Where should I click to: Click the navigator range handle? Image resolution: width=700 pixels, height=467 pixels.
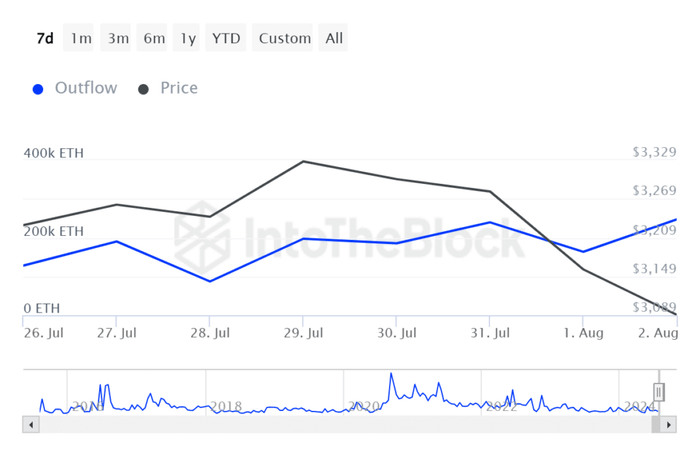658,392
